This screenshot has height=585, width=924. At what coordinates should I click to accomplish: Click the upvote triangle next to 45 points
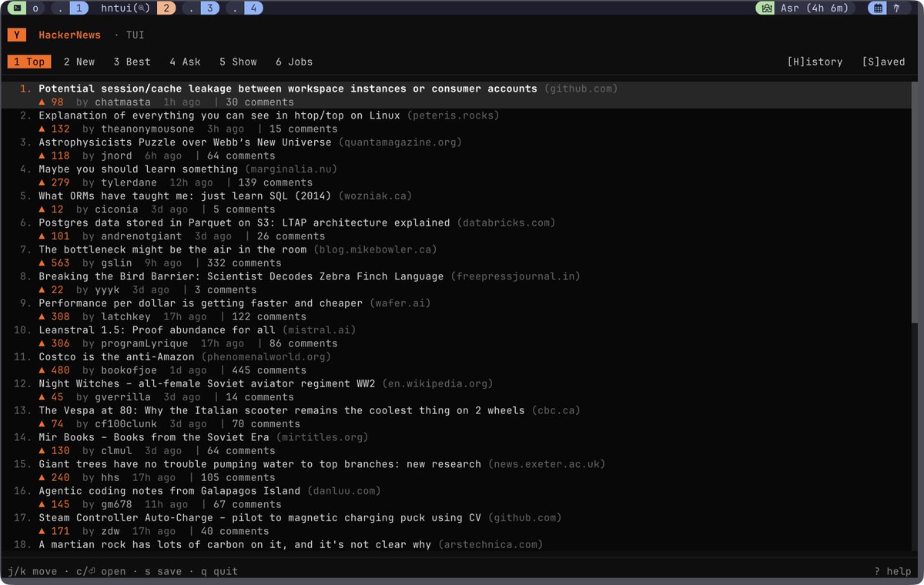pos(42,397)
